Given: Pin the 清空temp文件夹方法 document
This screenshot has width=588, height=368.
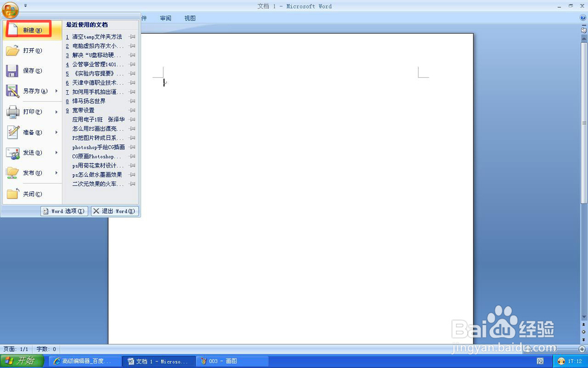Looking at the screenshot, I should 132,37.
